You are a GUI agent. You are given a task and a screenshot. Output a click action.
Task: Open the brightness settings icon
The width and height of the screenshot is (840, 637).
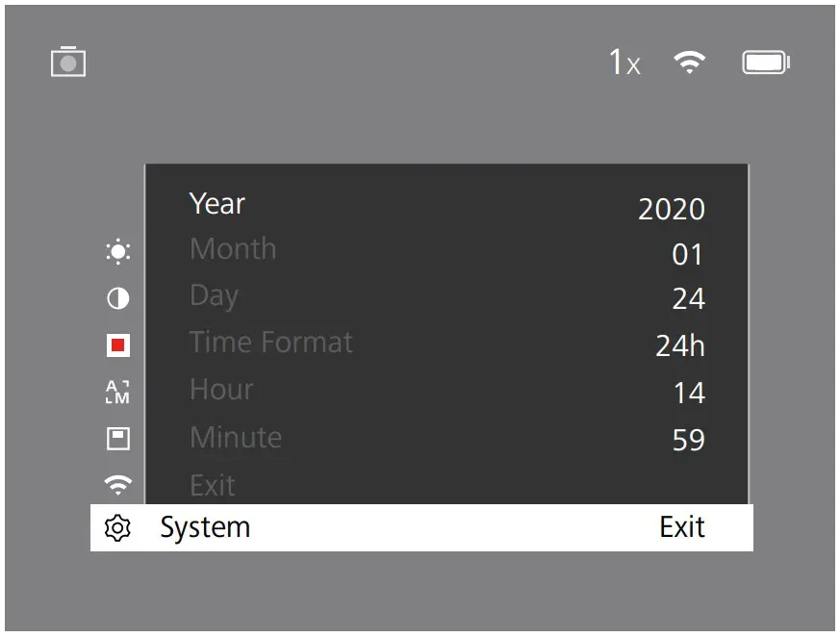pos(116,252)
